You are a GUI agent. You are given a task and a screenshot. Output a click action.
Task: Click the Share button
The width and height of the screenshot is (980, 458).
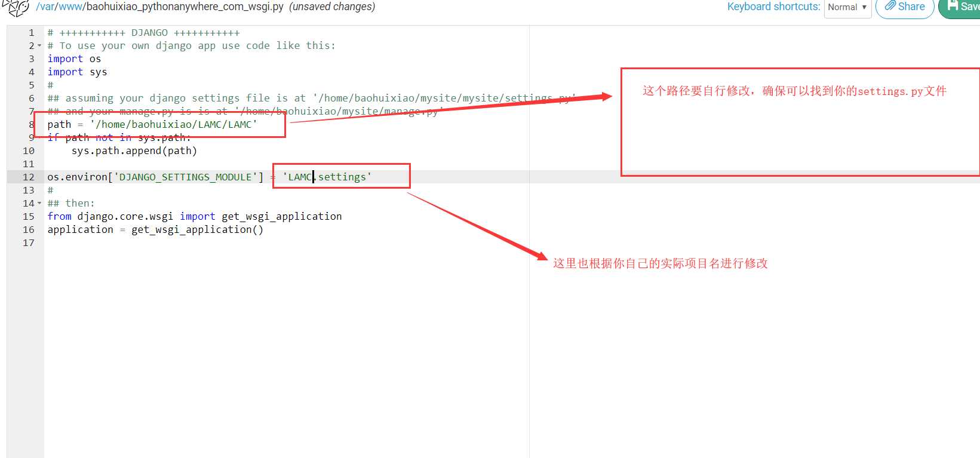pos(905,7)
